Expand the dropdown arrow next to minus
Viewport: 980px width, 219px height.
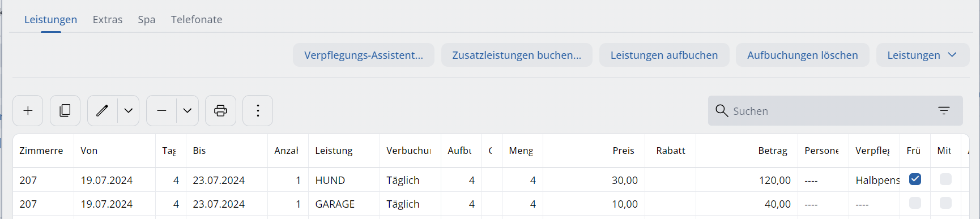pyautogui.click(x=188, y=111)
